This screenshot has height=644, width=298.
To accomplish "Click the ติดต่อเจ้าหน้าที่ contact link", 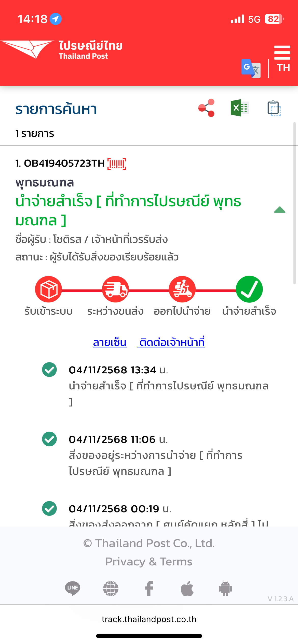I will 172,342.
